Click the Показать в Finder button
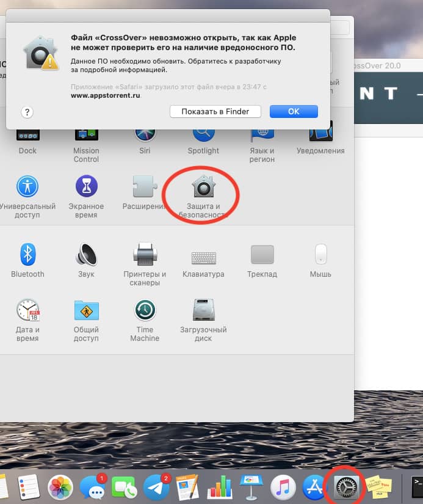This screenshot has width=423, height=504. (x=215, y=112)
